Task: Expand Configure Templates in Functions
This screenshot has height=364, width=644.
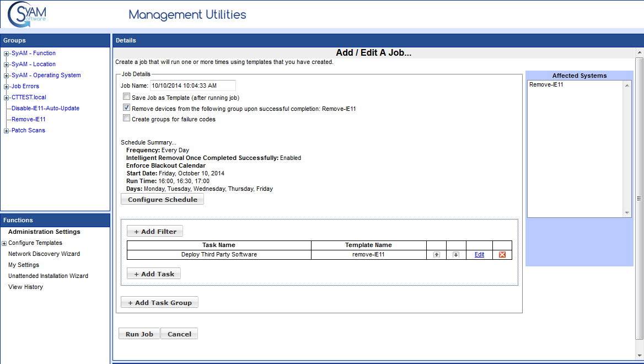Action: coord(4,243)
